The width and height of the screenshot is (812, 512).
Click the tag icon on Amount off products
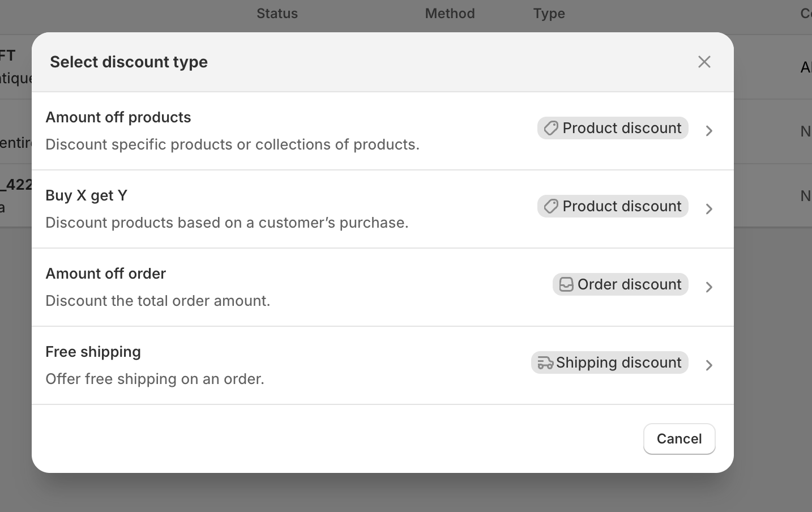click(x=551, y=128)
